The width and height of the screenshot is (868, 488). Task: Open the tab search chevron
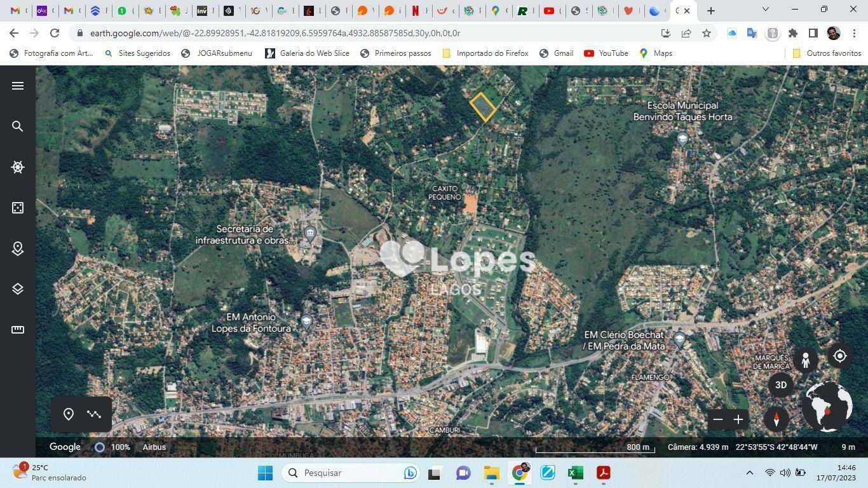click(x=766, y=10)
